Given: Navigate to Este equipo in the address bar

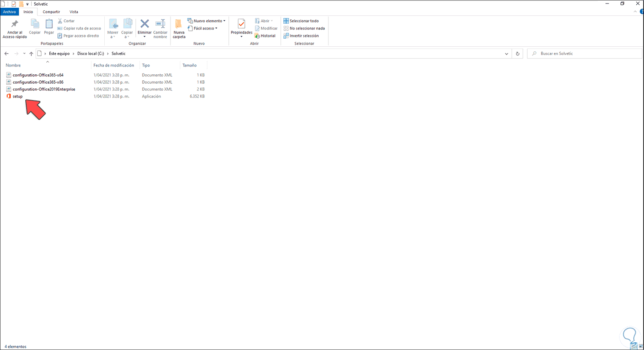Looking at the screenshot, I should tap(59, 54).
